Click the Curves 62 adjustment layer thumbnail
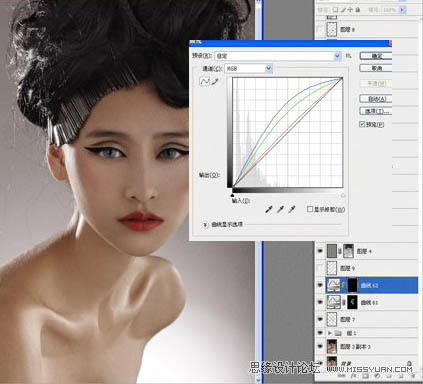The height and width of the screenshot is (384, 423). tap(334, 285)
